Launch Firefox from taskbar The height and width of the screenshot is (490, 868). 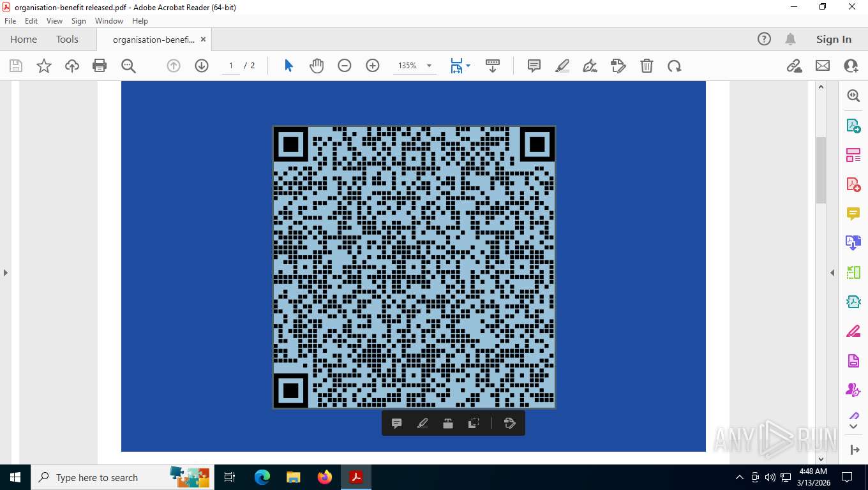click(324, 477)
